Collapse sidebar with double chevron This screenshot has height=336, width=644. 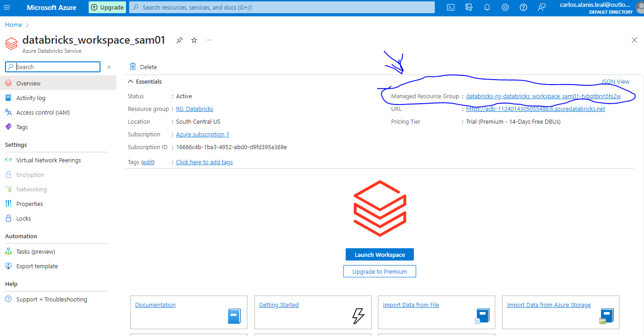109,67
